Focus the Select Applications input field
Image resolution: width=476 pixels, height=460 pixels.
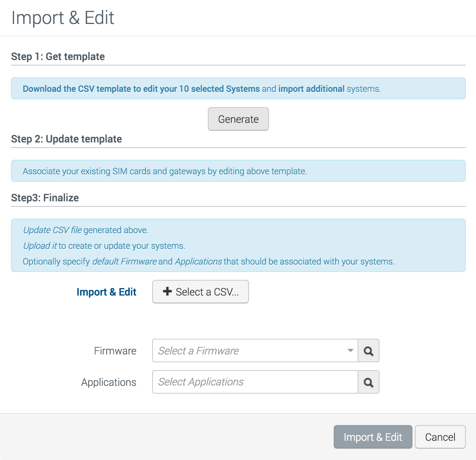pos(255,382)
